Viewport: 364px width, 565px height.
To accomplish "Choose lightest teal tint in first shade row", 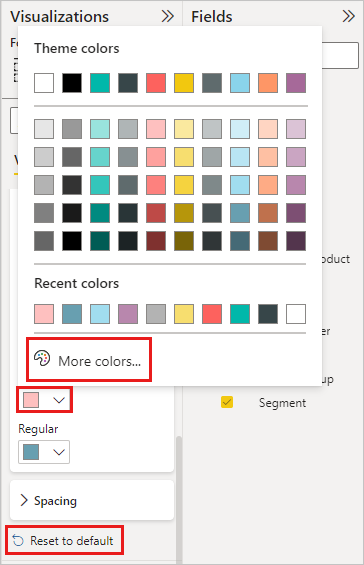I will pos(100,129).
